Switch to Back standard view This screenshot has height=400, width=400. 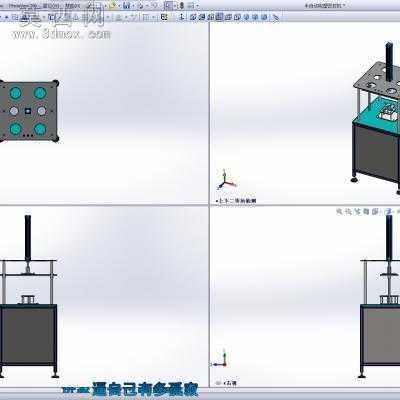coord(201,17)
